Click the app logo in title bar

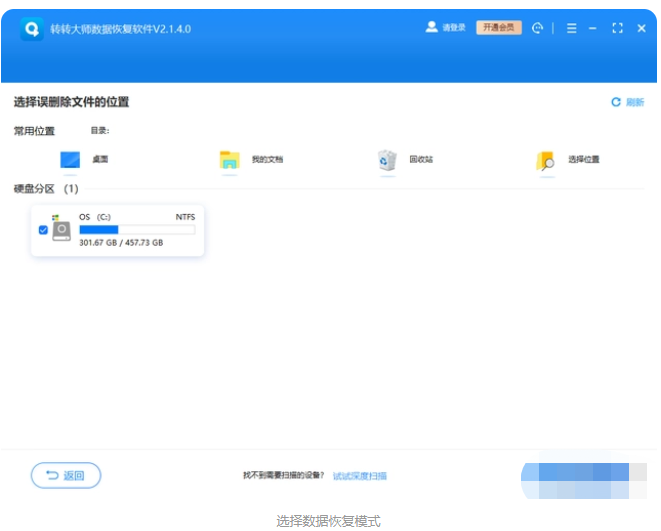32,29
